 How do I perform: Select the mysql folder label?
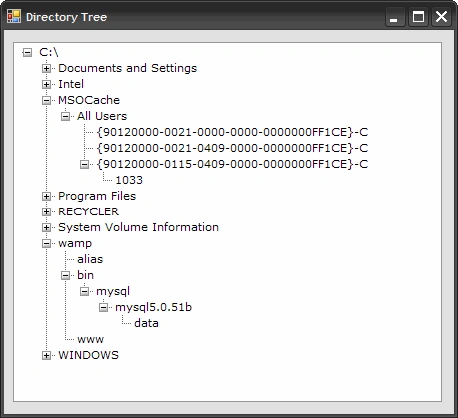(x=113, y=291)
